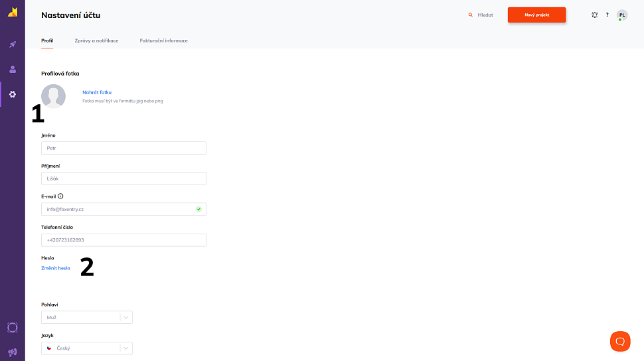Click the info icon next to E-mail

coord(60,196)
